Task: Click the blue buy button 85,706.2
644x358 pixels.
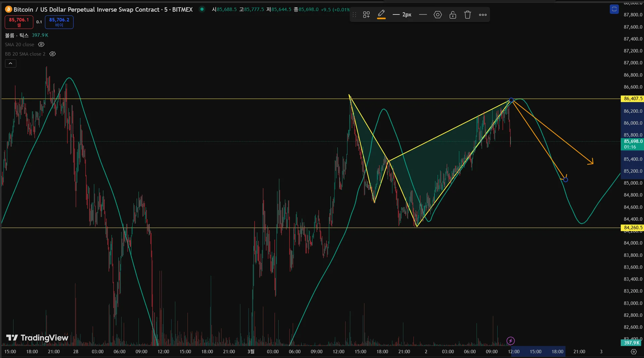Action: pos(59,22)
